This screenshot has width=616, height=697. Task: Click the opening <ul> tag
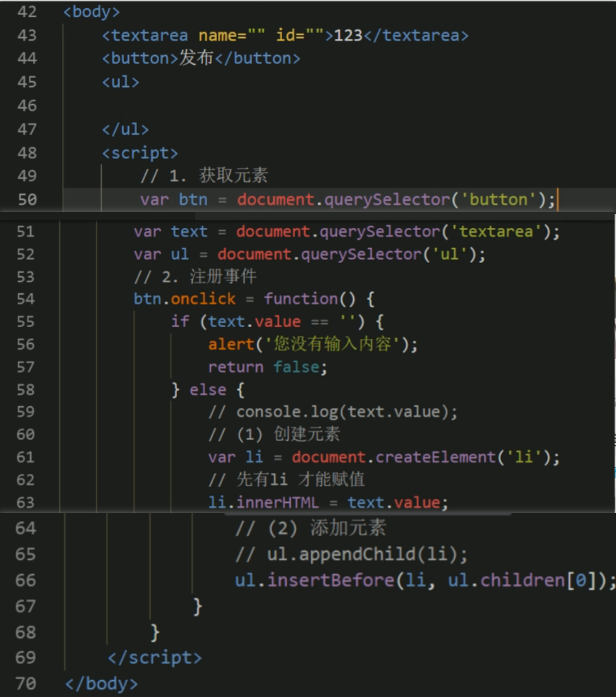point(120,82)
